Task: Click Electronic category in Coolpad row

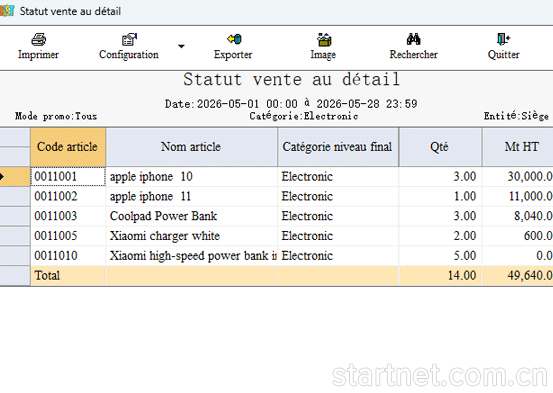Action: [x=338, y=216]
